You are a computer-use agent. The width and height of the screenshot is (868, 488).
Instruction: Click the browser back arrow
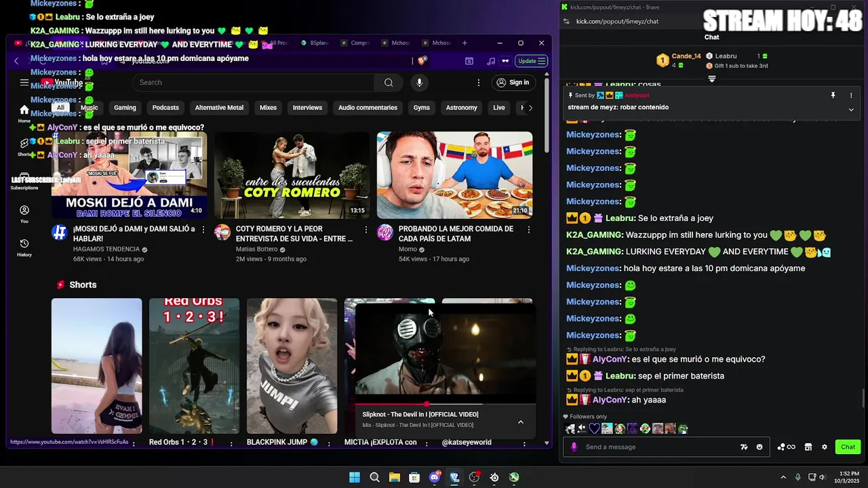pos(16,61)
